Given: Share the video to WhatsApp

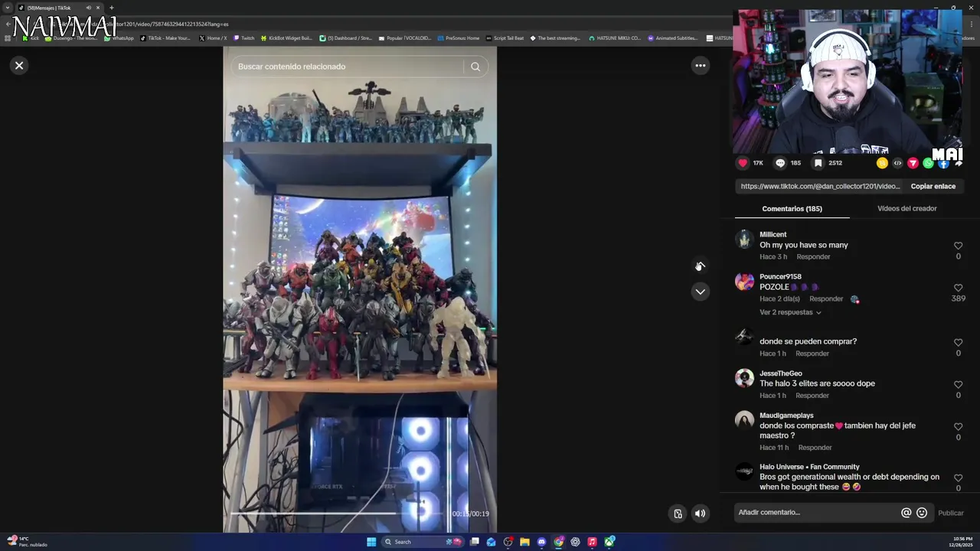Looking at the screenshot, I should click(928, 163).
